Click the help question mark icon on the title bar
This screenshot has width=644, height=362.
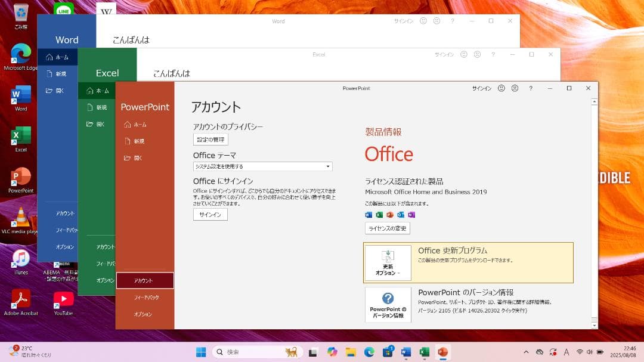(530, 88)
